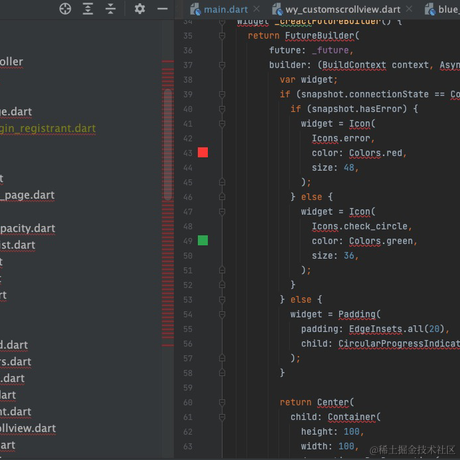Fold the else block at line 53
The image size is (460, 460).
click(222, 299)
